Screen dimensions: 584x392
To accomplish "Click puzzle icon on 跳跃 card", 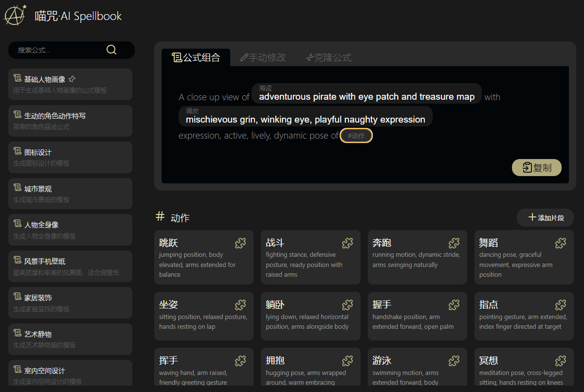I will coord(240,243).
